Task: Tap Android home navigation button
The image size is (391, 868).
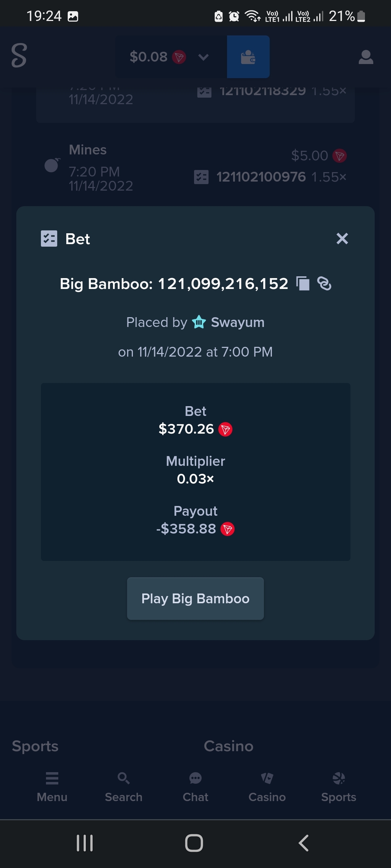Action: pos(194,843)
